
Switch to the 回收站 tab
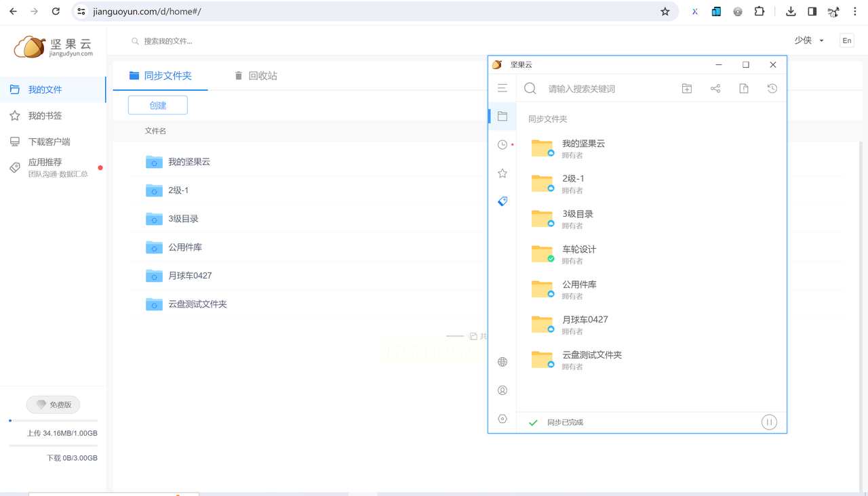pyautogui.click(x=256, y=76)
